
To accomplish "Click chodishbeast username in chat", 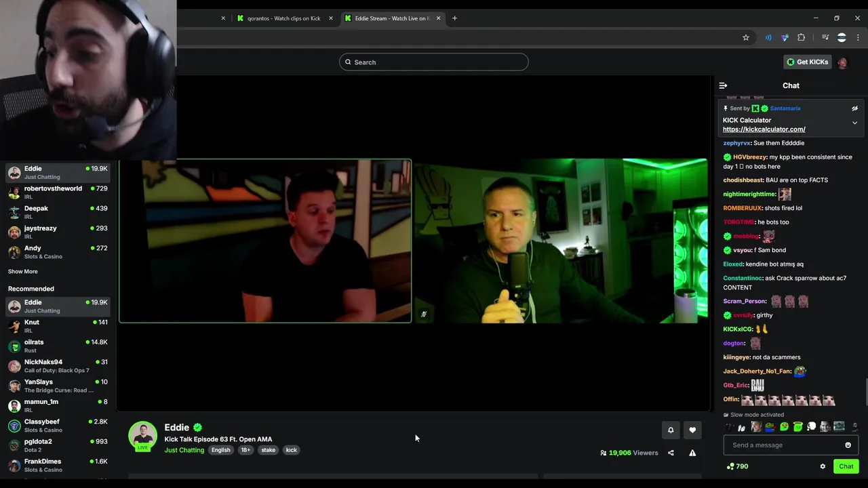I will click(x=743, y=180).
